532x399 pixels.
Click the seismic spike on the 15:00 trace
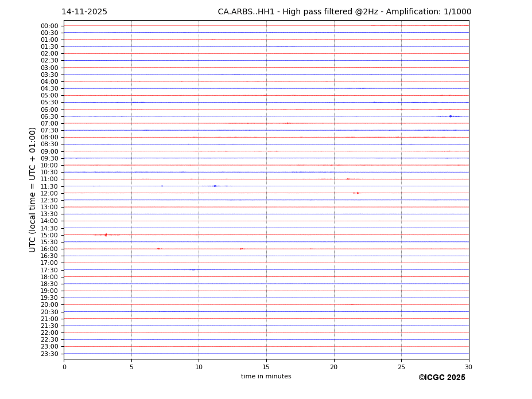[106, 235]
